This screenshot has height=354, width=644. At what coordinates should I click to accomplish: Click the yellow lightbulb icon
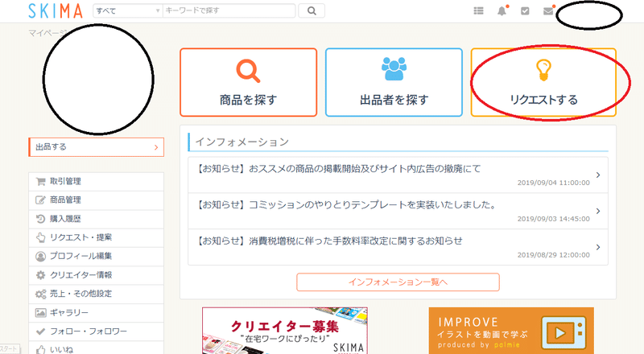click(x=543, y=70)
